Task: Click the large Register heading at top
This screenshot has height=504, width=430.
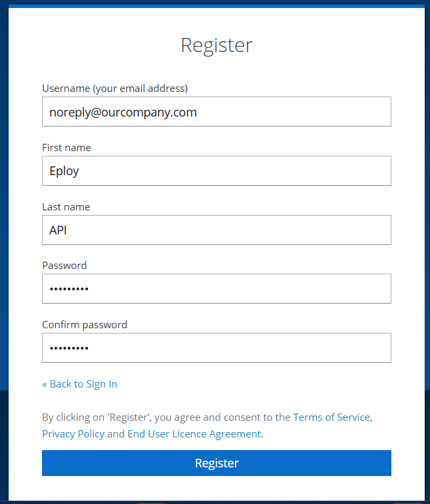Action: click(x=216, y=45)
